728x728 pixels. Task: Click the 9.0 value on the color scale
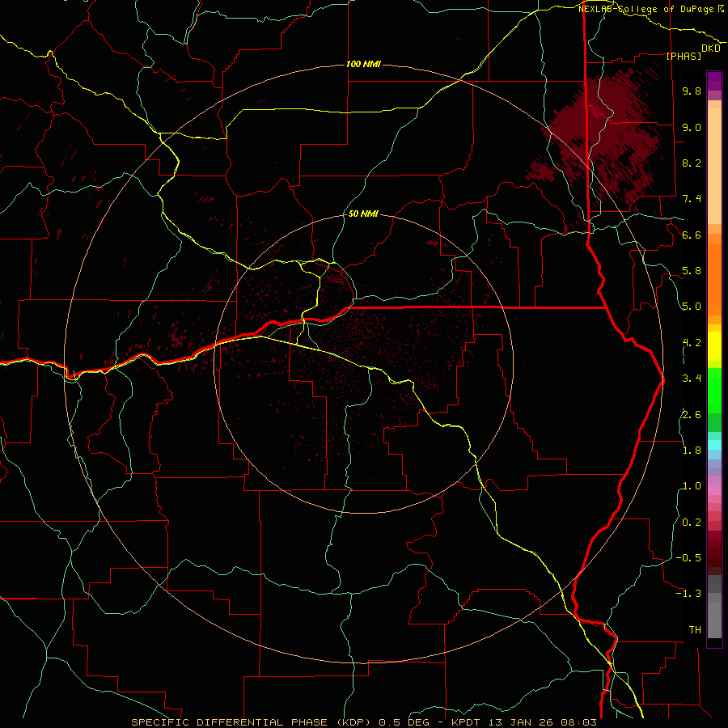click(692, 127)
